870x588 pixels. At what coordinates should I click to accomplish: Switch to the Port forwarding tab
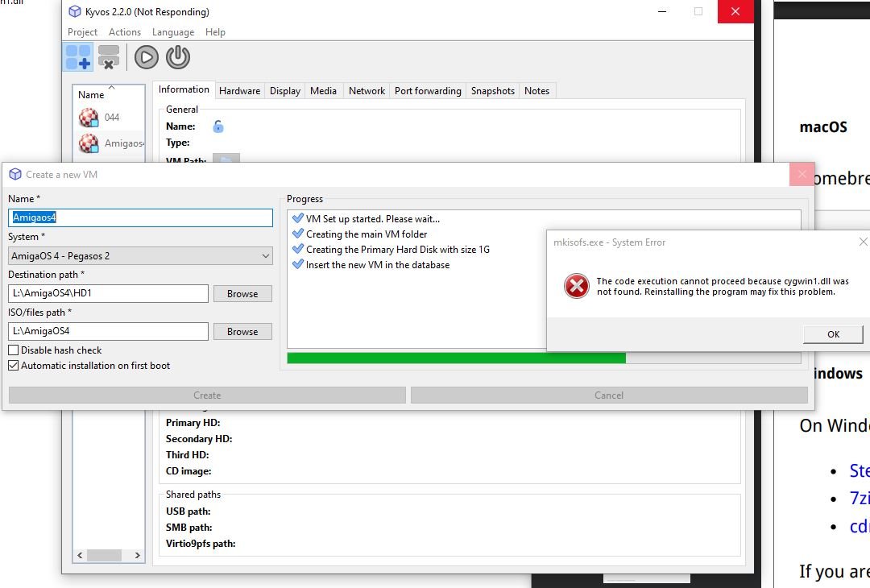428,91
